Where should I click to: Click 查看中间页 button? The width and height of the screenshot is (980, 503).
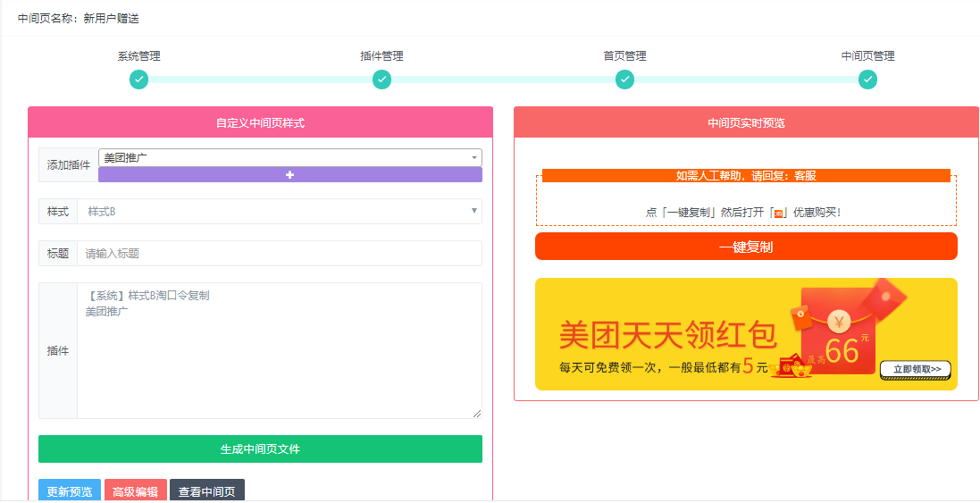tap(207, 491)
